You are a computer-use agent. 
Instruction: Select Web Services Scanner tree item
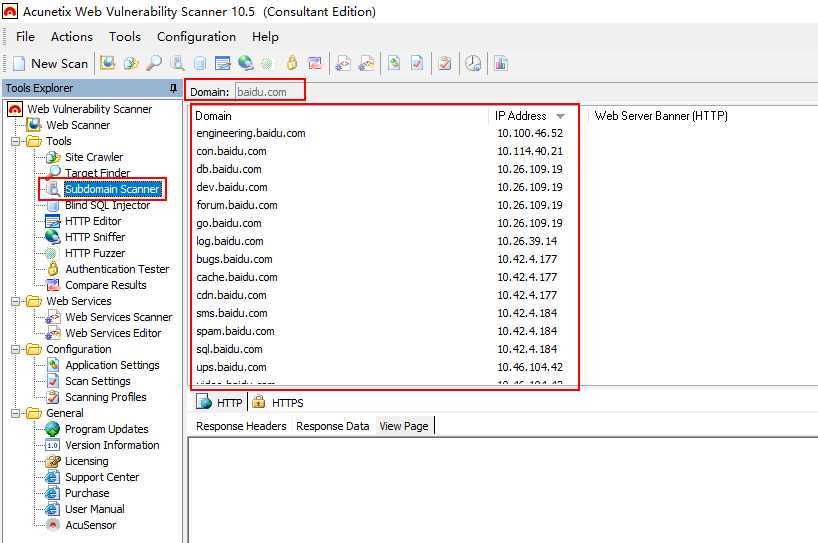118,317
